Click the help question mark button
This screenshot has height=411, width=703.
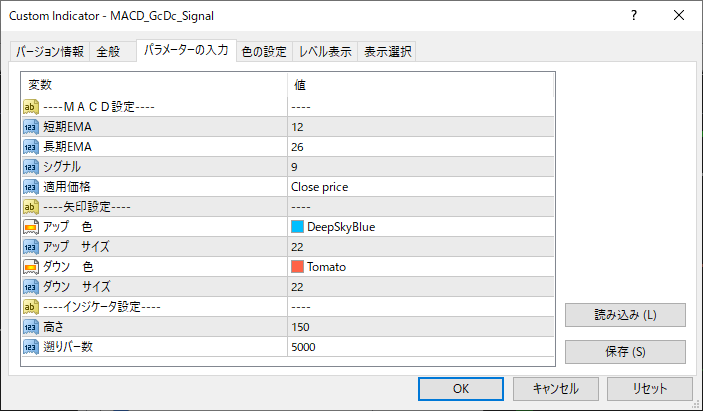point(635,16)
